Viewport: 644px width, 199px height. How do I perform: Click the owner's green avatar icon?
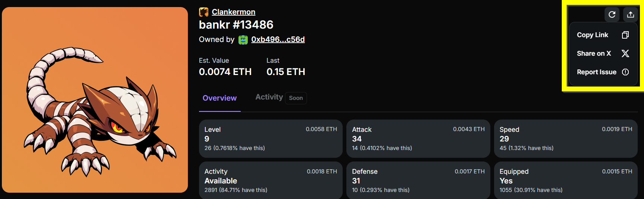tap(243, 40)
